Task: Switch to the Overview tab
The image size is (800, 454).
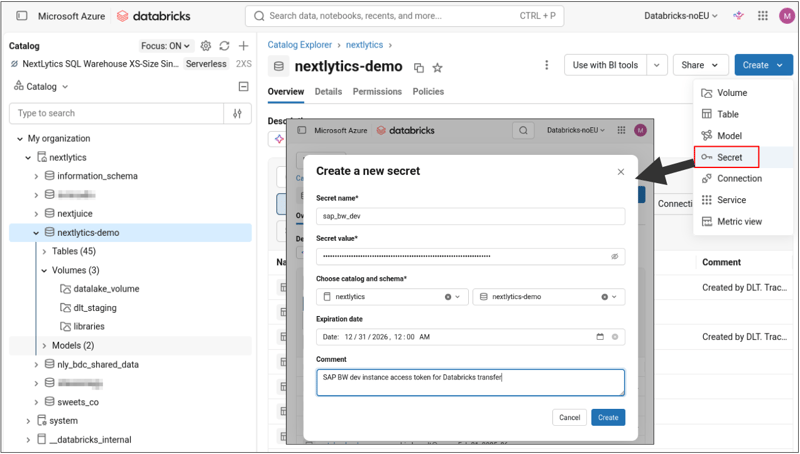Action: (286, 92)
